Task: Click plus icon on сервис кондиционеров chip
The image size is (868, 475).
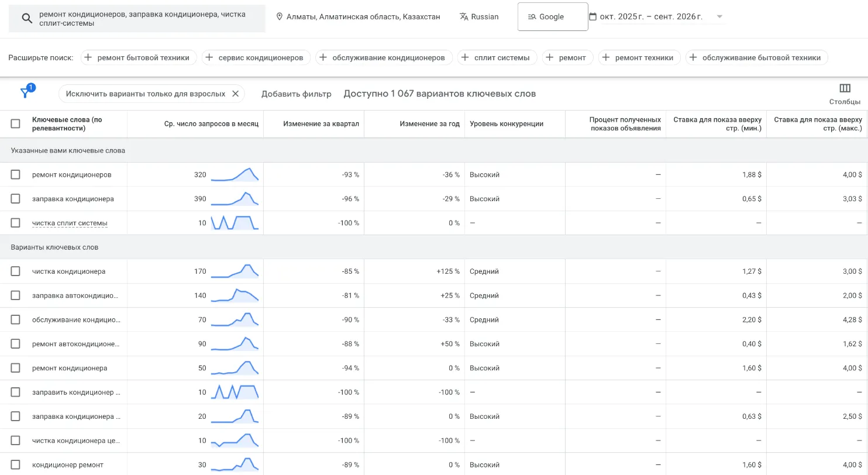Action: [x=209, y=57]
